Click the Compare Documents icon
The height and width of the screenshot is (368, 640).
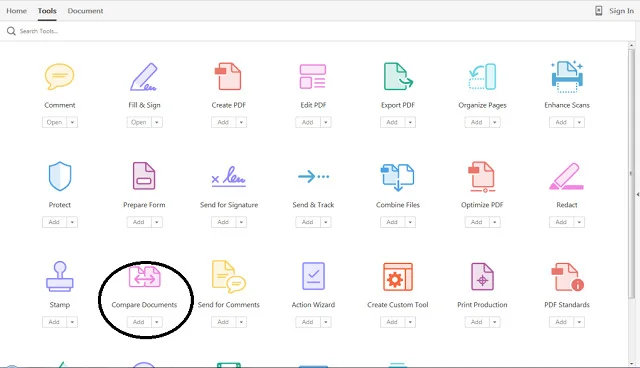pyautogui.click(x=144, y=276)
